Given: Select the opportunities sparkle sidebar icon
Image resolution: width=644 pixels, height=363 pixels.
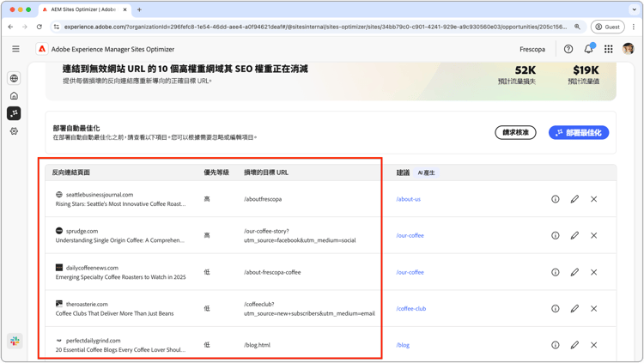Looking at the screenshot, I should 14,113.
